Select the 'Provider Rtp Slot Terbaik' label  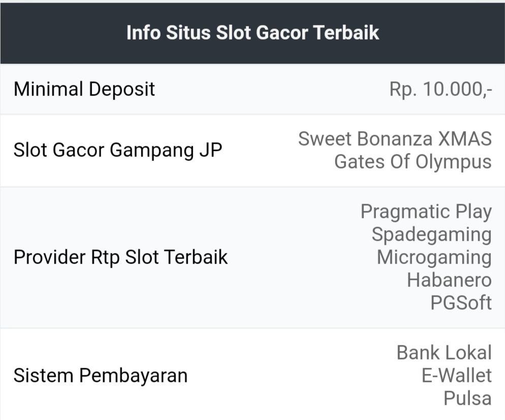click(120, 257)
